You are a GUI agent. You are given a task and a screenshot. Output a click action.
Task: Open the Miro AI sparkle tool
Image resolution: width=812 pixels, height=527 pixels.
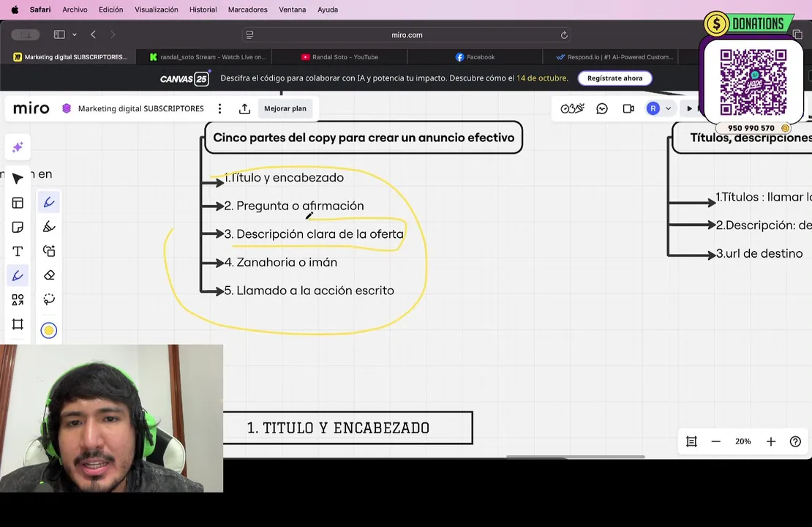(x=18, y=147)
